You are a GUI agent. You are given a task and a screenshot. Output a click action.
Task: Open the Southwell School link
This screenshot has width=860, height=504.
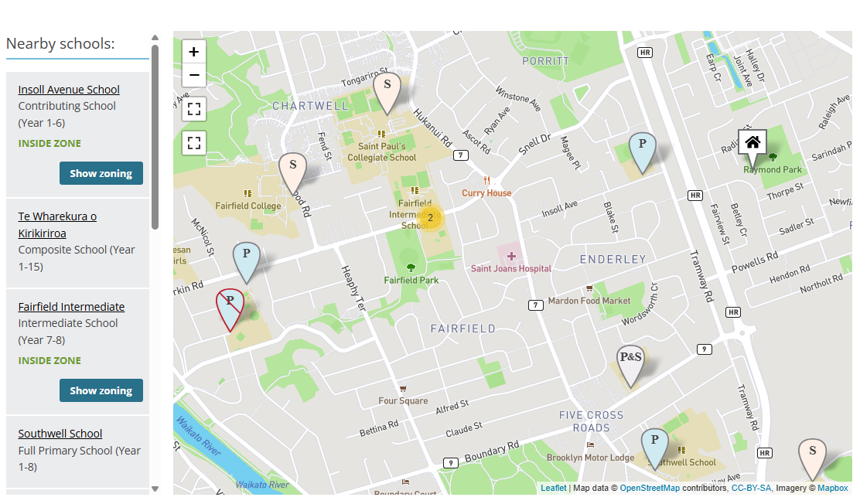click(x=60, y=434)
